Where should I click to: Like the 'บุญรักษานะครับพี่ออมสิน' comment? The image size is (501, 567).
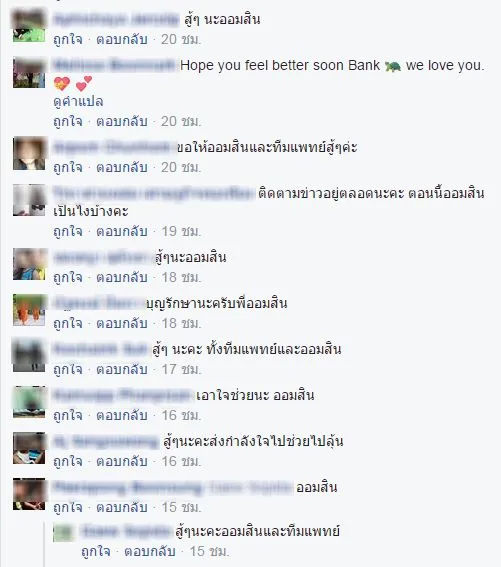(x=68, y=323)
